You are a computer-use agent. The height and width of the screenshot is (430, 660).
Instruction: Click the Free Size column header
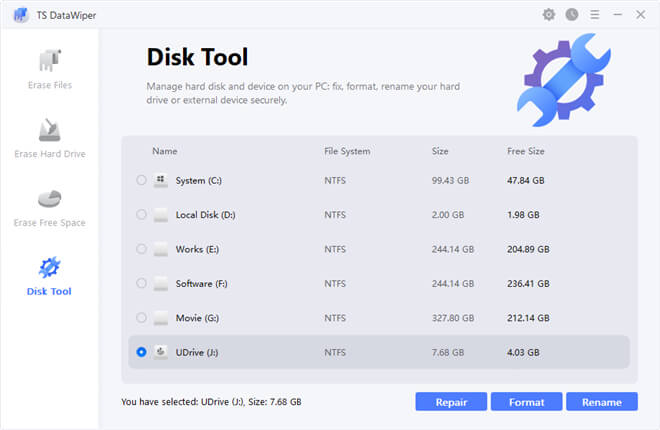pyautogui.click(x=526, y=151)
